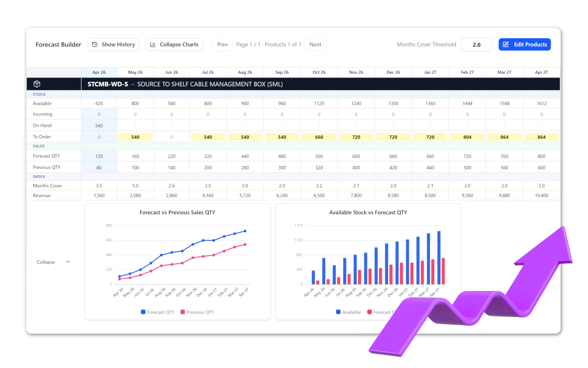This screenshot has width=588, height=368.
Task: Click the Forecast vs Previous Sales QTY title
Action: tap(178, 212)
